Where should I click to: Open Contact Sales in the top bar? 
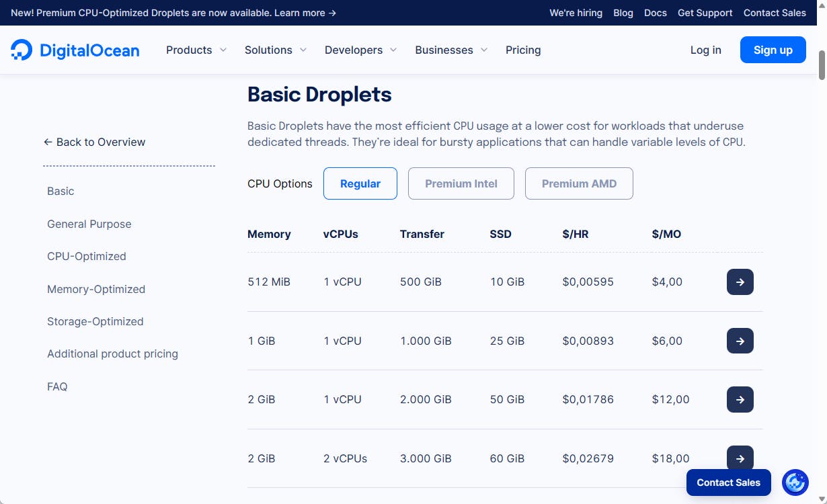pyautogui.click(x=775, y=13)
